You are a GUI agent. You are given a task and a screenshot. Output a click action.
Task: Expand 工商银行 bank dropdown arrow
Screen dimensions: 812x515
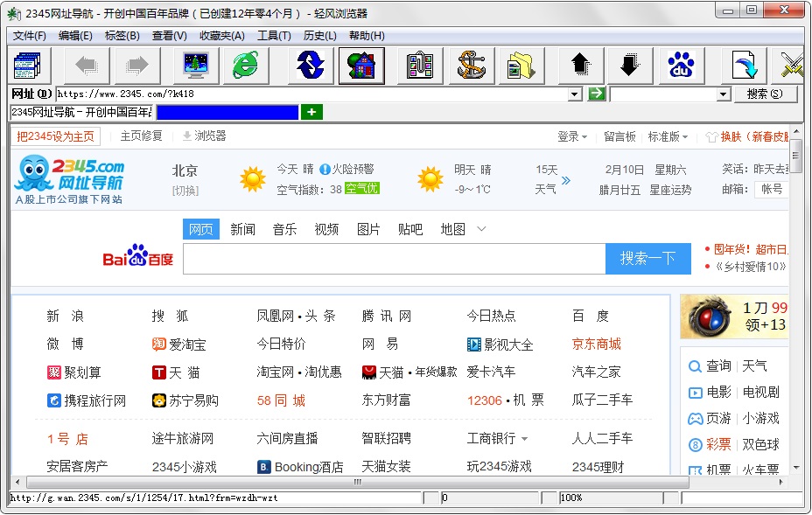click(x=525, y=439)
